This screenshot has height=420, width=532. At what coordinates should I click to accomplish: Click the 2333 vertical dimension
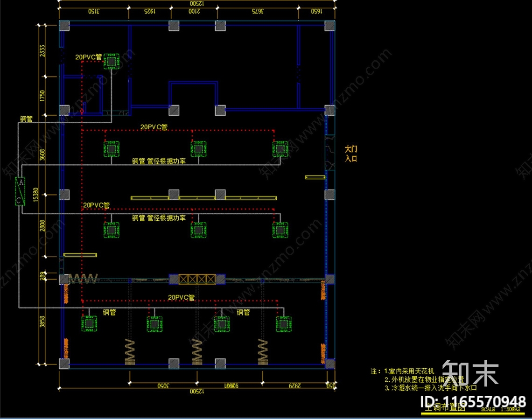(42, 51)
